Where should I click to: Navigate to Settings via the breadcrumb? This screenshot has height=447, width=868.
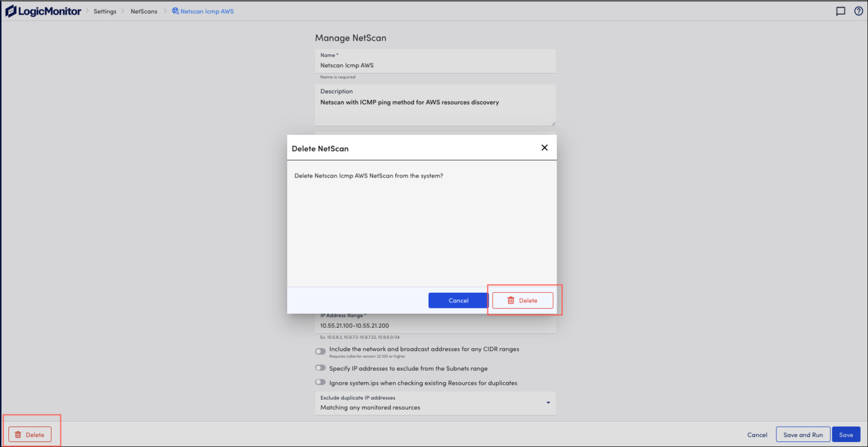point(105,11)
